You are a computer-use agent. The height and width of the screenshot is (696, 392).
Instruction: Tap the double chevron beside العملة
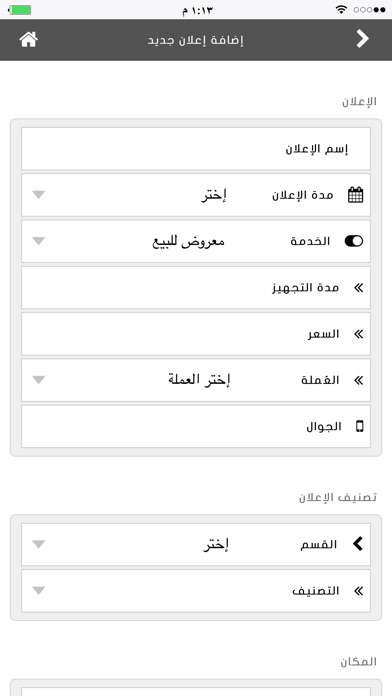(358, 380)
